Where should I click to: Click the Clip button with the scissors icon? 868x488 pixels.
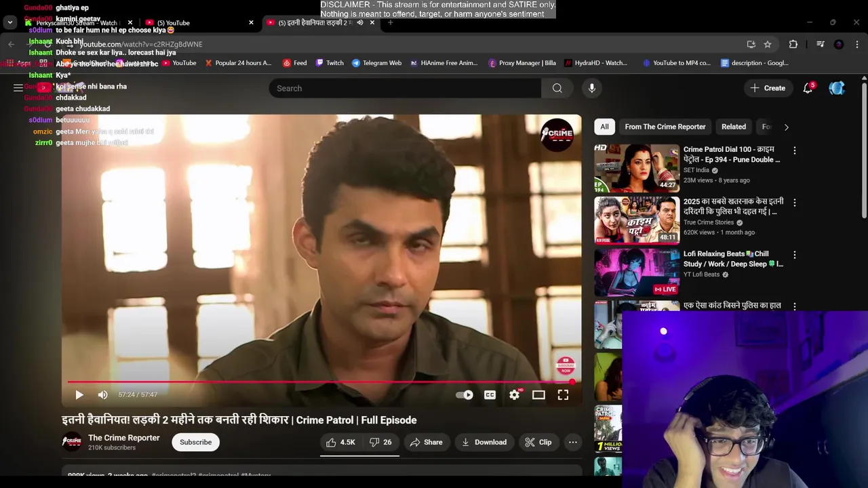pyautogui.click(x=538, y=442)
